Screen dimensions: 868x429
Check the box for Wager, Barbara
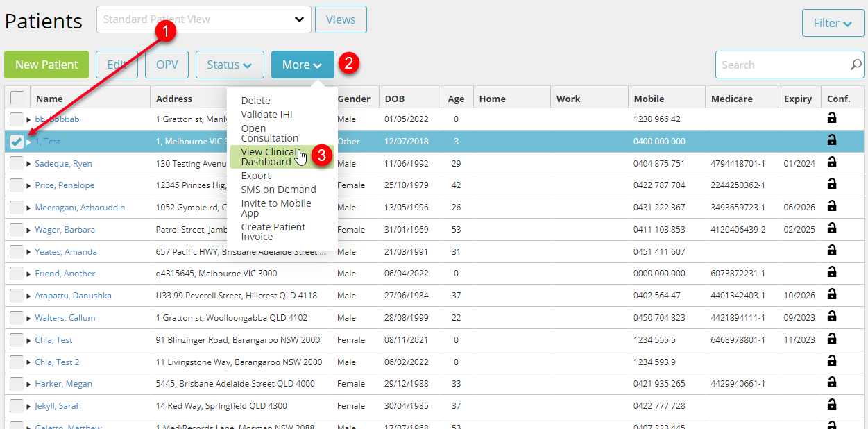click(17, 230)
